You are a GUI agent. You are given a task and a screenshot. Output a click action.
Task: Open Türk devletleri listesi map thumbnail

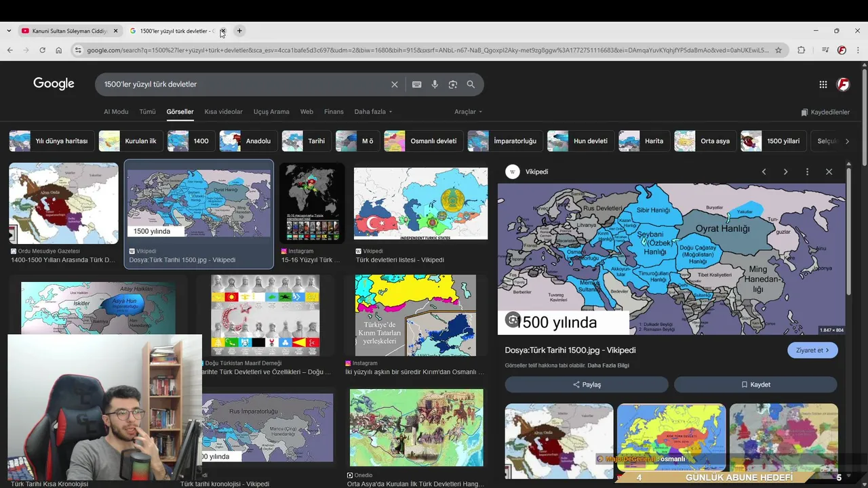click(420, 203)
